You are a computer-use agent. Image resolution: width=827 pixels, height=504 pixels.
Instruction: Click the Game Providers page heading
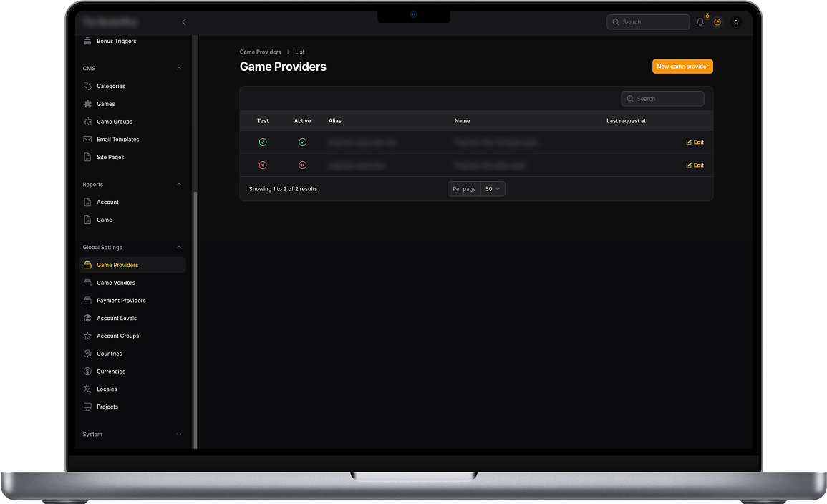coord(284,67)
